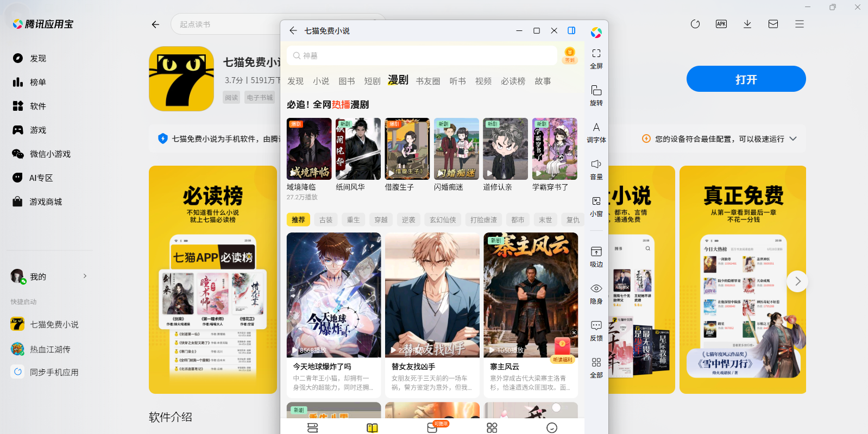Open the volume (音量) control
The width and height of the screenshot is (868, 434).
point(596,165)
